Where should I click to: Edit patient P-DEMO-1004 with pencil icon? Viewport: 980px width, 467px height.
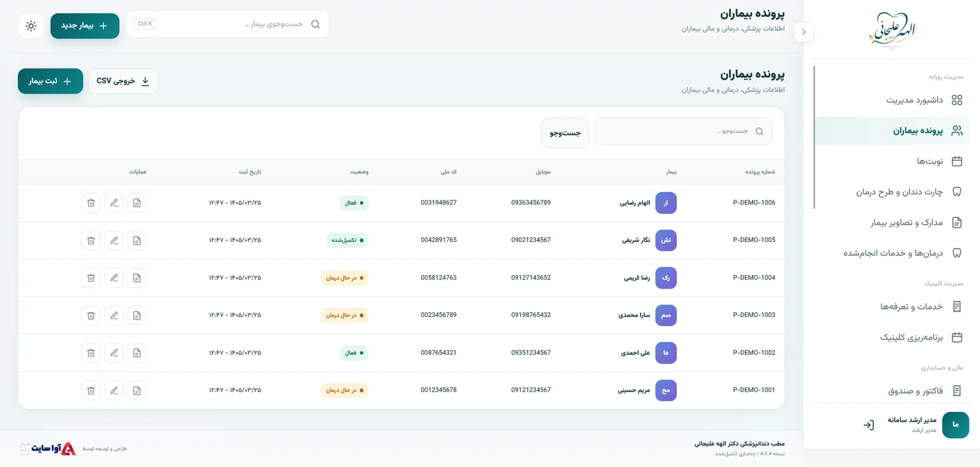[114, 278]
